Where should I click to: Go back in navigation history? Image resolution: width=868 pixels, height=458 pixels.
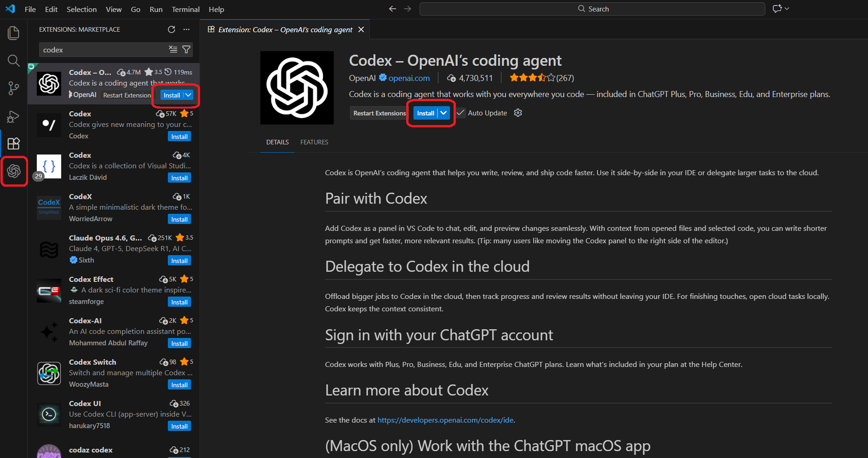(x=392, y=9)
